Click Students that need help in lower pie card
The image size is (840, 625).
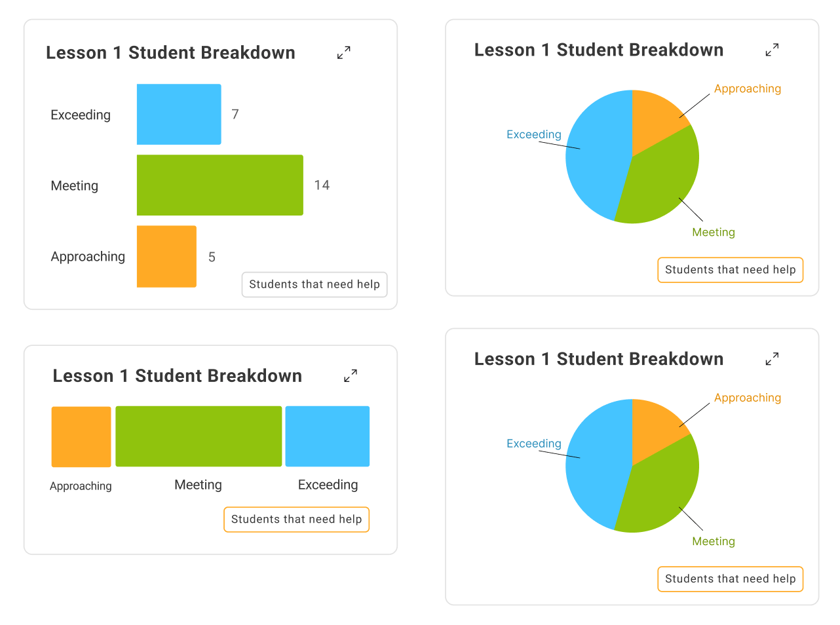click(730, 579)
